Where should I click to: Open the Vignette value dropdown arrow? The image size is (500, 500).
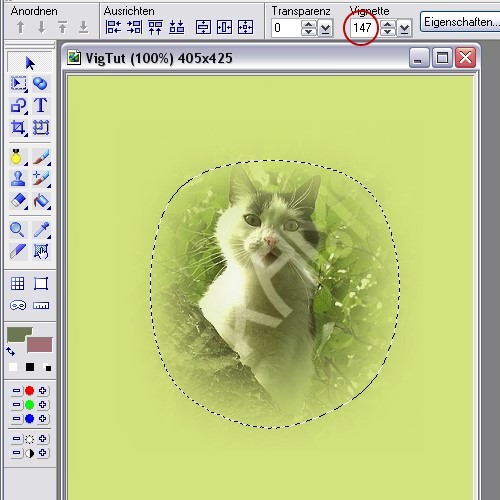point(404,28)
